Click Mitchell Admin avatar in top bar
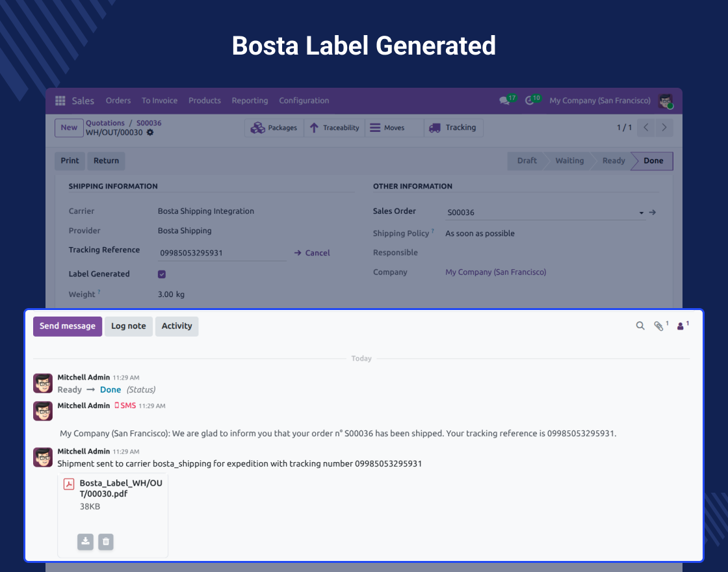 666,101
